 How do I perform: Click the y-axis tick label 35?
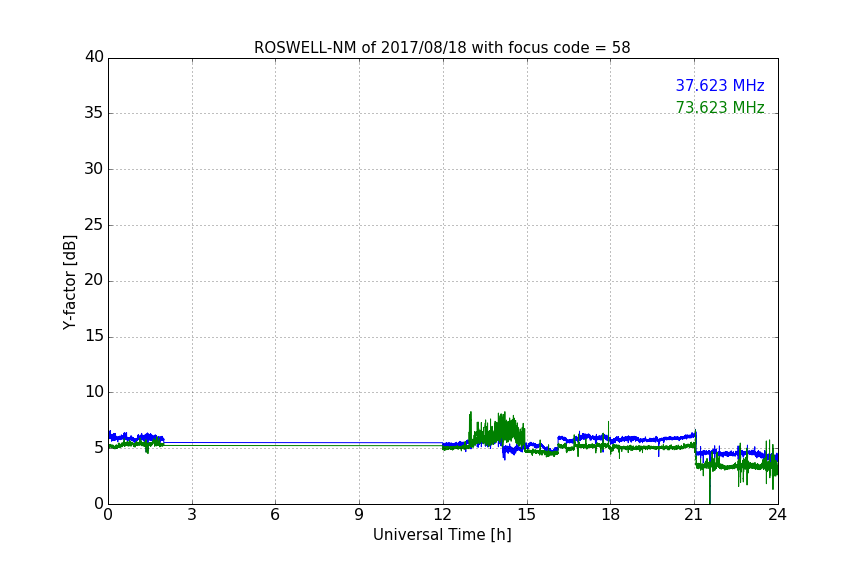pos(94,113)
